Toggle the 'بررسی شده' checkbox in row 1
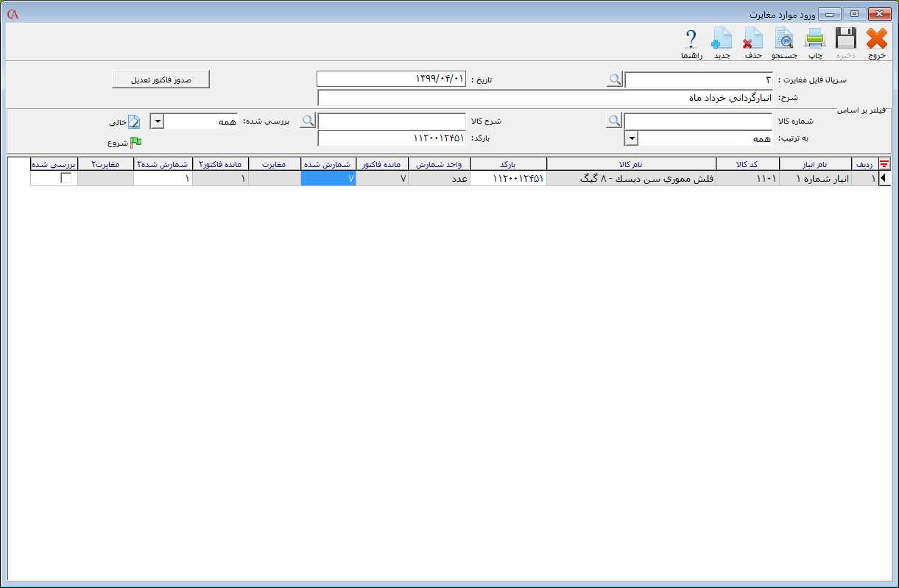The height and width of the screenshot is (588, 899). pyautogui.click(x=66, y=178)
